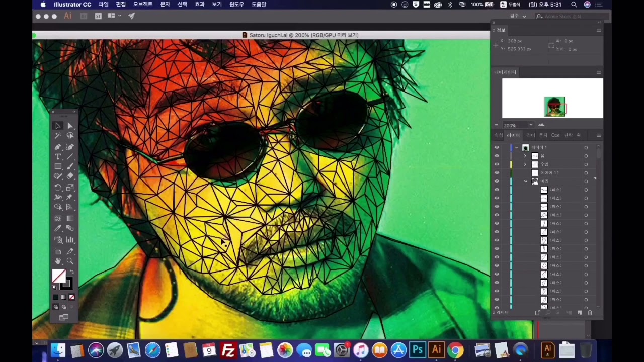Select the Hand tool
644x362 pixels.
[58, 261]
